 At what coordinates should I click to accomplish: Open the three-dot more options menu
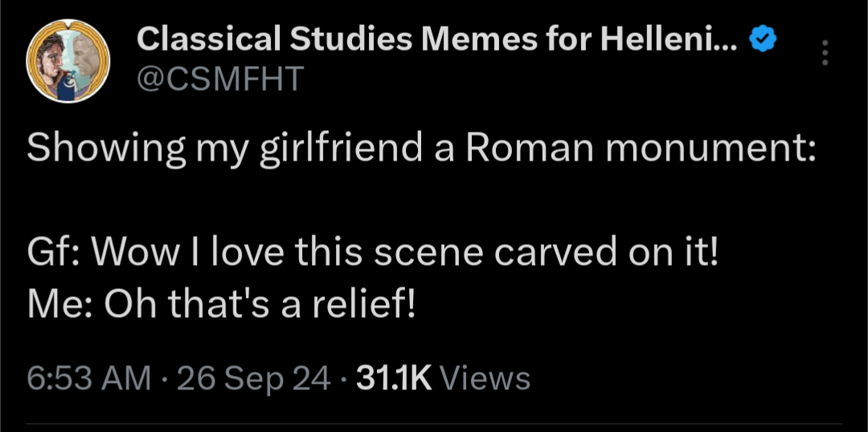[x=824, y=53]
